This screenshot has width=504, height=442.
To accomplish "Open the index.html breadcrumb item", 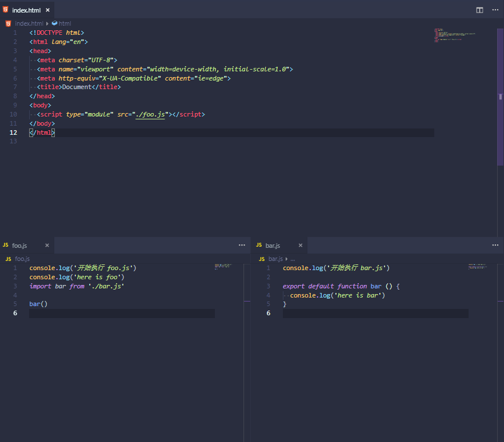I will [29, 23].
